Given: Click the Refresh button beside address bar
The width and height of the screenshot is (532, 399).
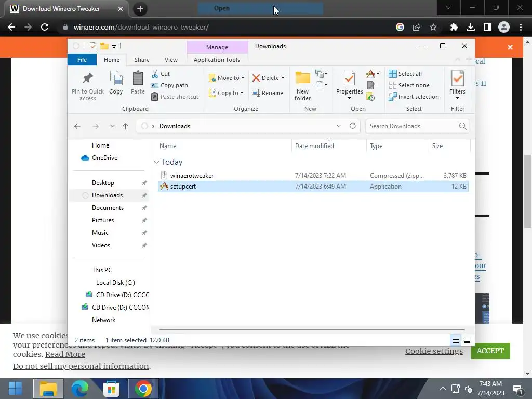Looking at the screenshot, I should pyautogui.click(x=353, y=126).
